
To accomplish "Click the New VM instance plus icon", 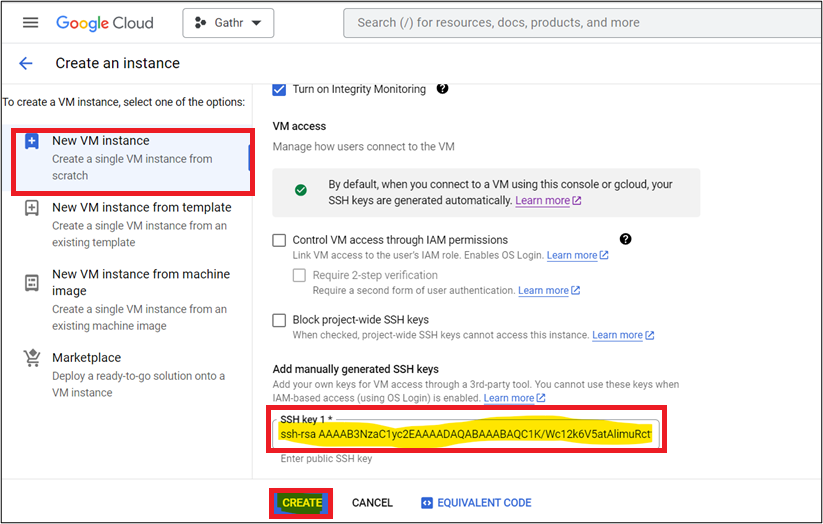I will (32, 142).
